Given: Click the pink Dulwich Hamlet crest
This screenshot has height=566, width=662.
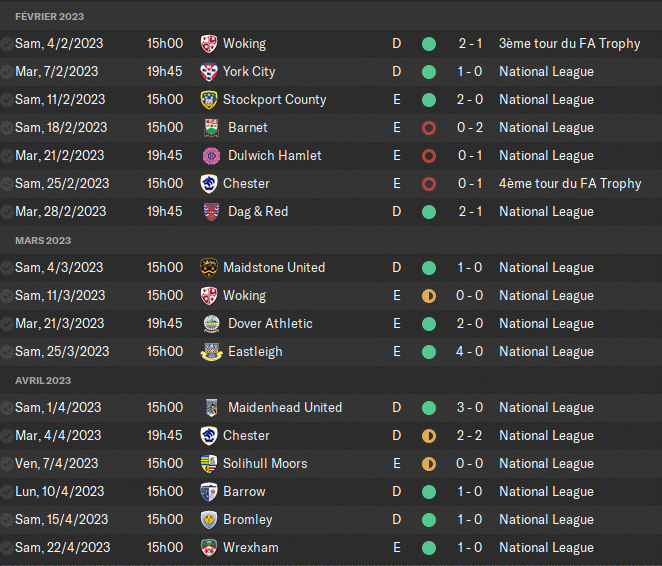Looking at the screenshot, I should coord(212,156).
